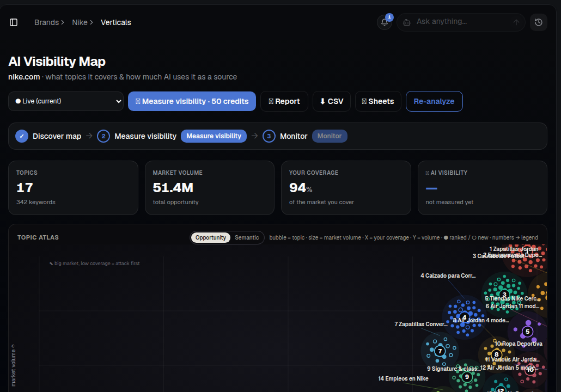
Task: Click the '342 keywords' text
Action: click(x=36, y=202)
